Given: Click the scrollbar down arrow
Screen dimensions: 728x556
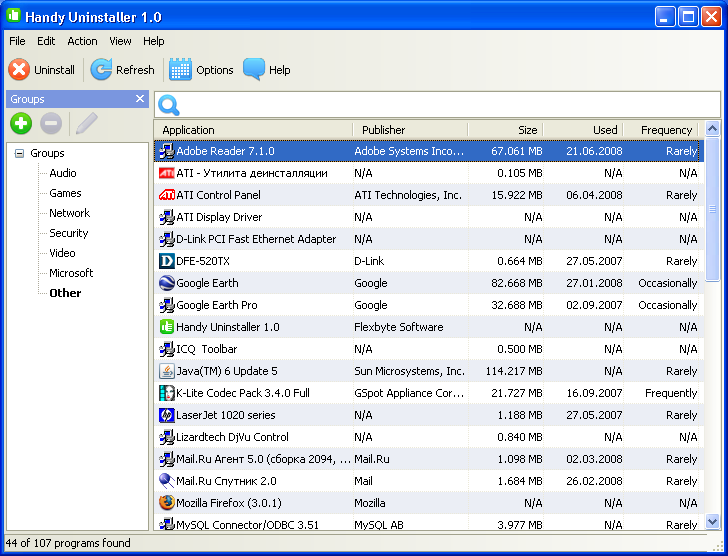Looking at the screenshot, I should click(x=712, y=521).
